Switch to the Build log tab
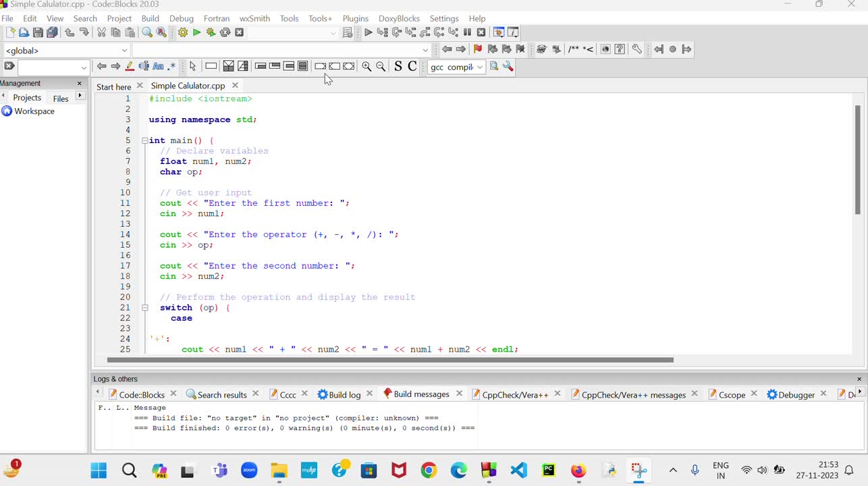The image size is (868, 486). [x=344, y=395]
